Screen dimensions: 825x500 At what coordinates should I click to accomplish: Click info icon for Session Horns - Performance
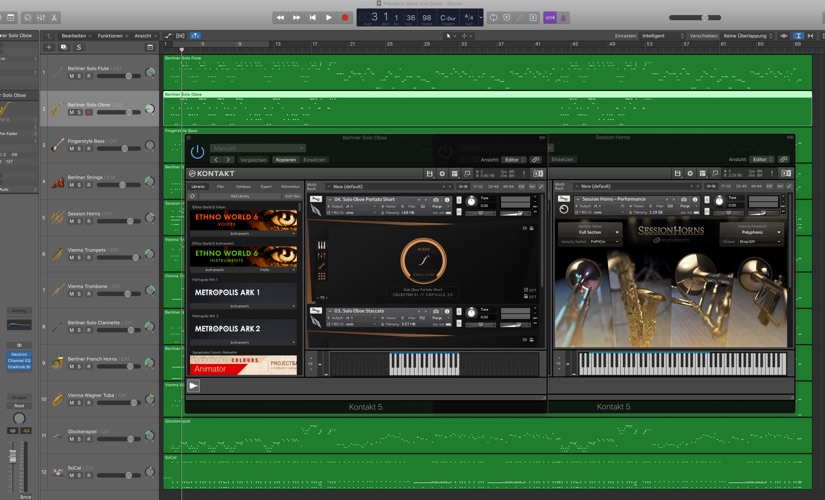pos(695,199)
